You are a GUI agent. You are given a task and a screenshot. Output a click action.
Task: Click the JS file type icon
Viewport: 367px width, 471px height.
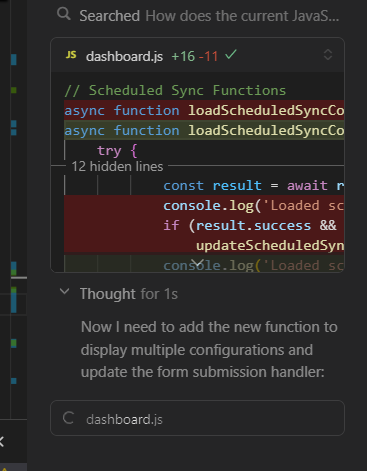[x=71, y=55]
